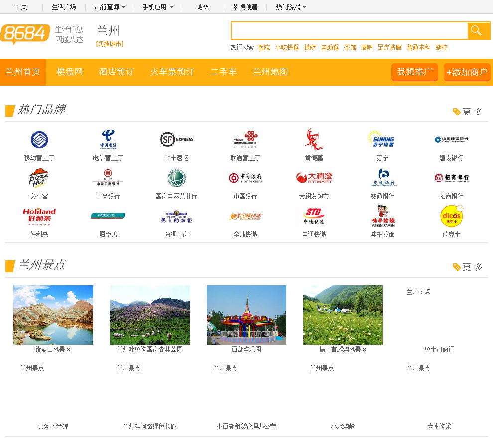This screenshot has width=493, height=448.
Task: Expand the 热门游戏 dropdown menu
Action: point(291,7)
